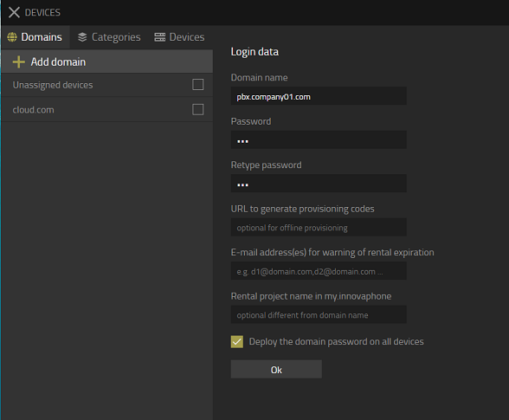Click the layers icon beside Categories
Image resolution: width=509 pixels, height=420 pixels.
click(x=82, y=37)
